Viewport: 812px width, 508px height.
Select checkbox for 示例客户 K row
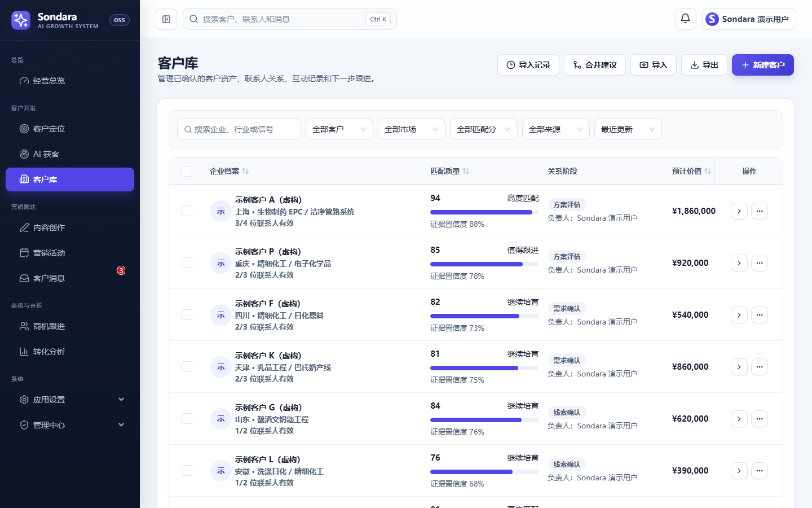(187, 367)
